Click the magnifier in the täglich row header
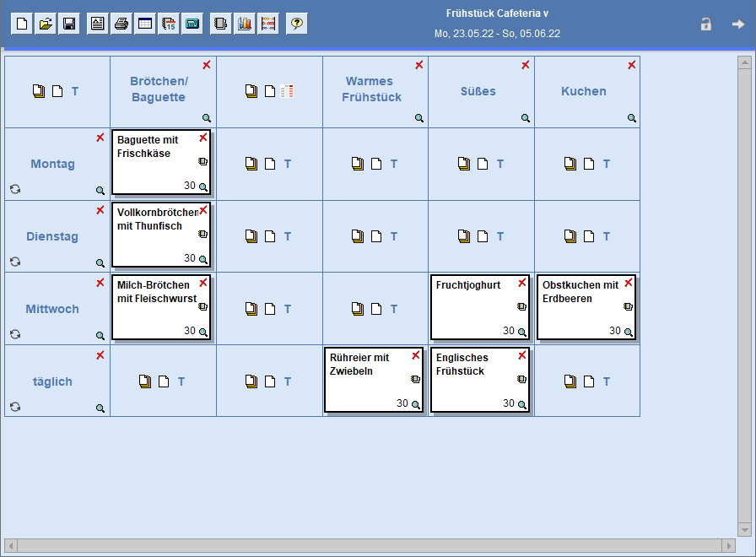756x557 pixels. point(100,408)
